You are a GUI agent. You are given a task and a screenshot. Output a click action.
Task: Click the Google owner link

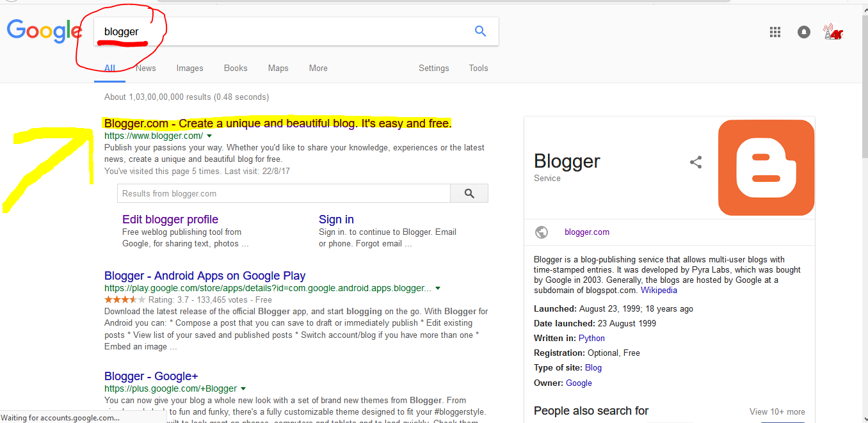pyautogui.click(x=579, y=383)
